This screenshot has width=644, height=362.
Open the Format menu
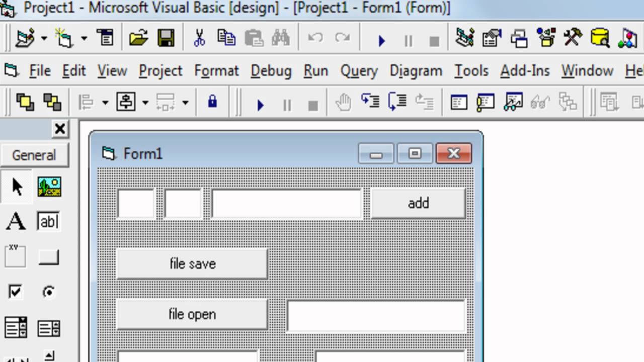point(216,71)
